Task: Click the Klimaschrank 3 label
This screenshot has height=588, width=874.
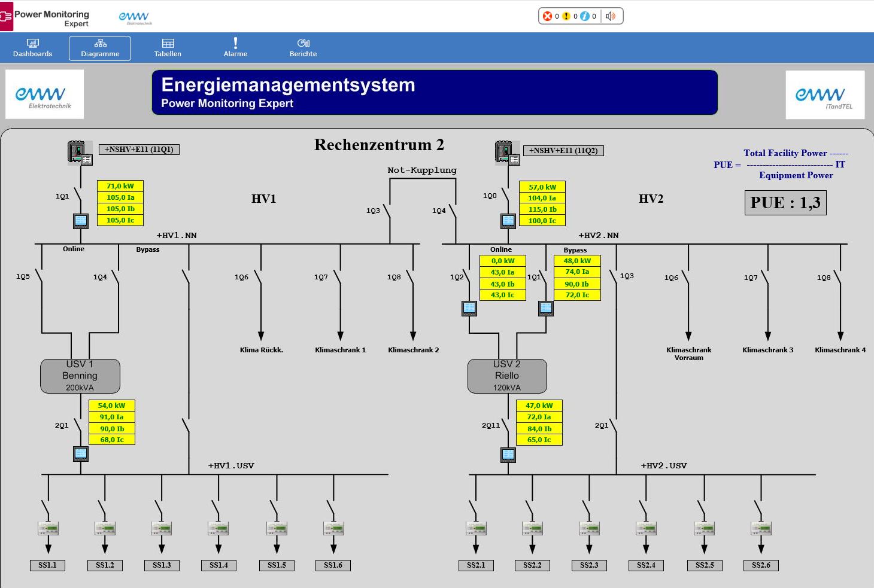Action: [x=767, y=350]
